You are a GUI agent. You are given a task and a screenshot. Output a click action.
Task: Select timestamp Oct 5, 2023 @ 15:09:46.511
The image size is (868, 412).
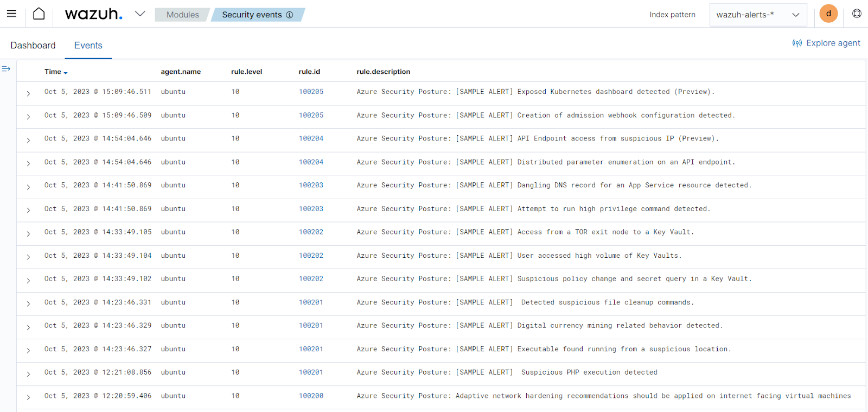pyautogui.click(x=98, y=92)
